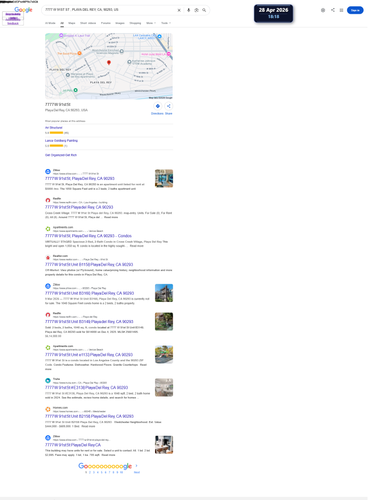Open the Lance Goldberg Painting link
The width and height of the screenshot is (372, 500).
pos(61,141)
